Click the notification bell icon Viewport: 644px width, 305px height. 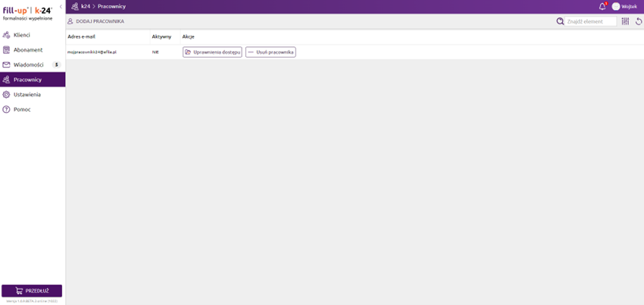602,6
